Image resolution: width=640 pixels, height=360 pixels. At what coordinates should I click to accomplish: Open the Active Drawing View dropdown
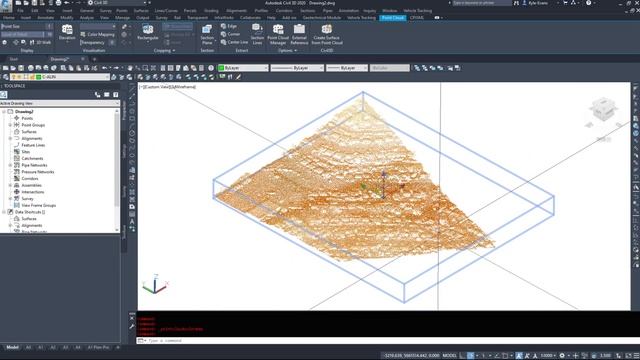click(60, 103)
